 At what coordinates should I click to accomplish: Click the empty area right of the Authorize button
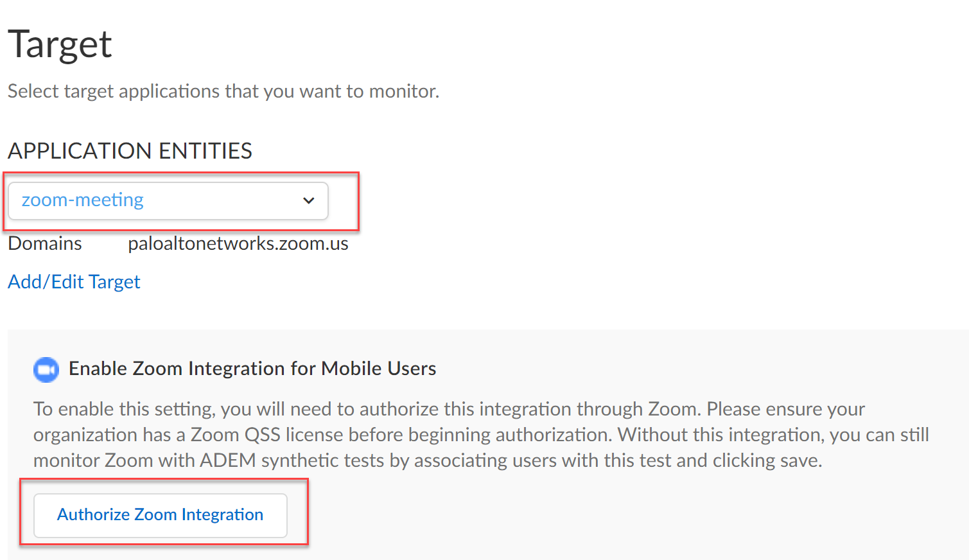pos(578,516)
